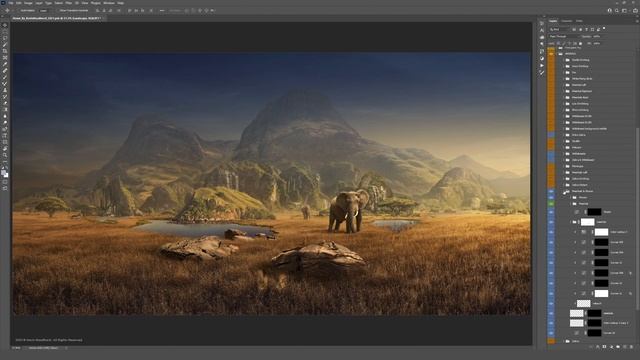Open the Pass Through blend mode dropdown
The image size is (640, 360).
tap(565, 36)
